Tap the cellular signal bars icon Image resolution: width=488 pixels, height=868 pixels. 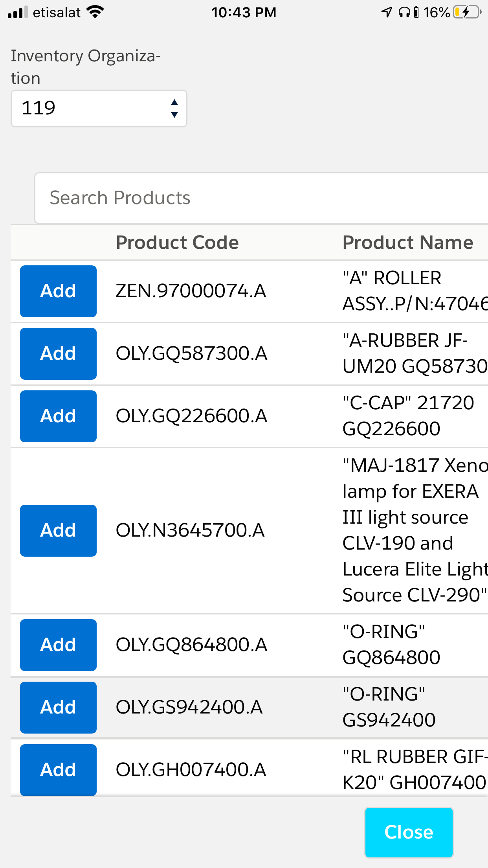[x=18, y=12]
